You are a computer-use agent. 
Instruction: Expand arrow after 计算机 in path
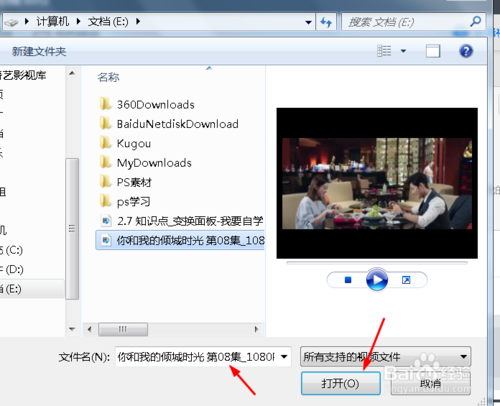coord(78,22)
